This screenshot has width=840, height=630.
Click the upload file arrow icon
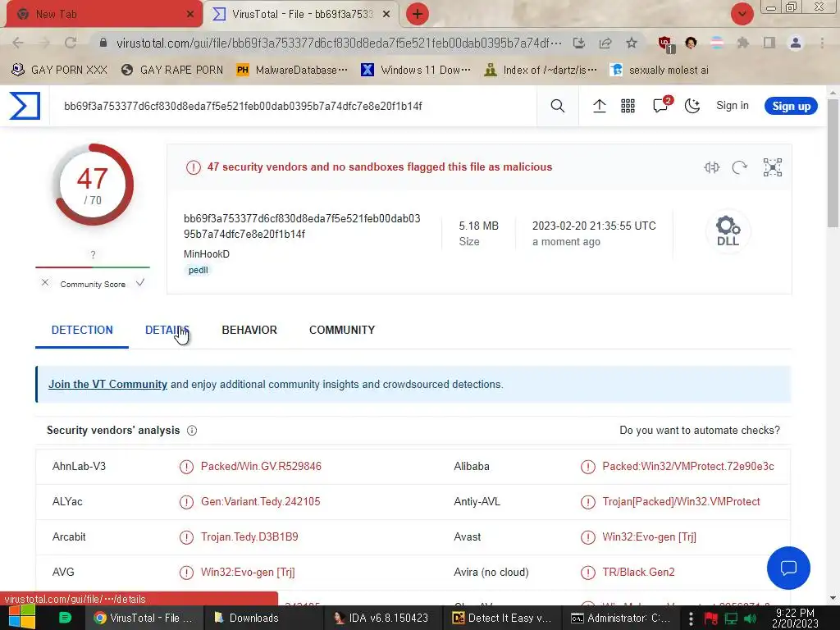coord(600,106)
